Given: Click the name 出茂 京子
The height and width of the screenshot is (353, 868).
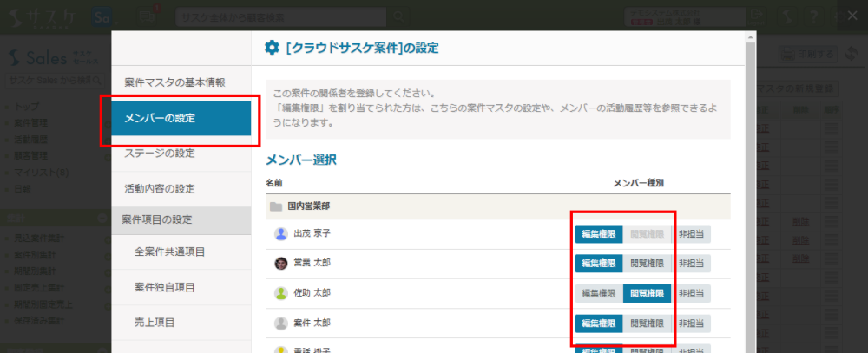Looking at the screenshot, I should (312, 234).
